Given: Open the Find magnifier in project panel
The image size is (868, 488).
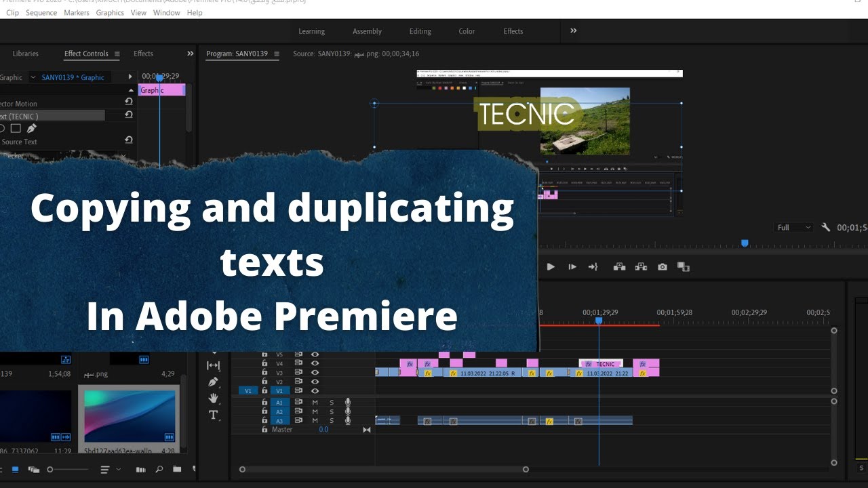Looking at the screenshot, I should [159, 469].
